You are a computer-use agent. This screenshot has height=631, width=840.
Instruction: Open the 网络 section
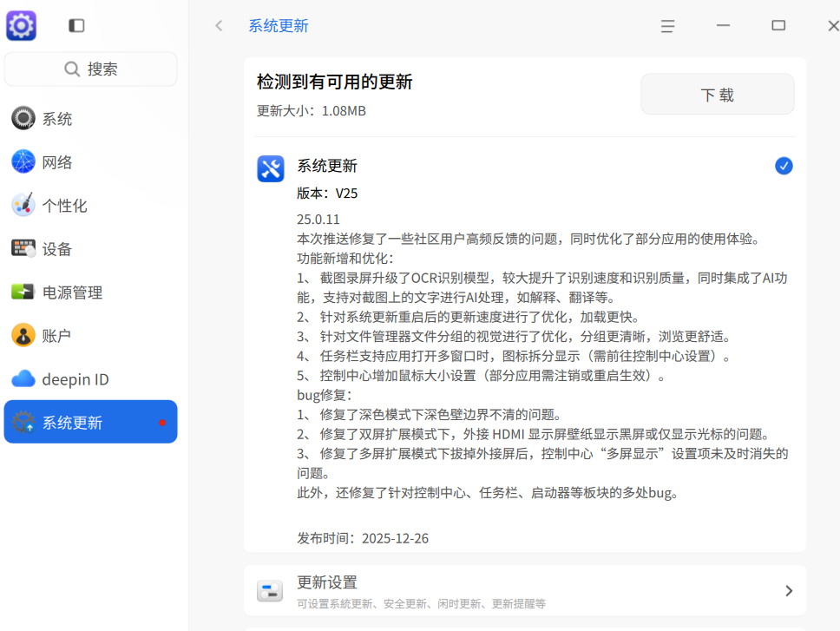pos(90,161)
